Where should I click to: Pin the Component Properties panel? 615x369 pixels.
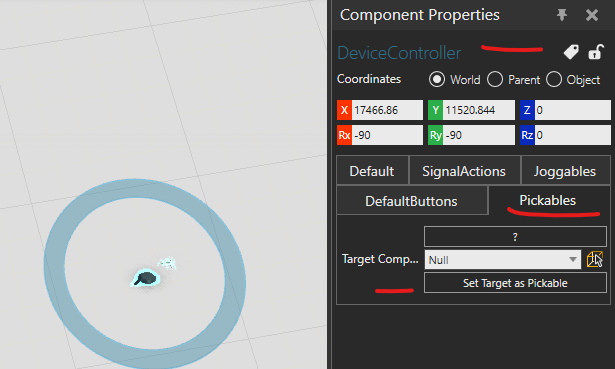562,15
